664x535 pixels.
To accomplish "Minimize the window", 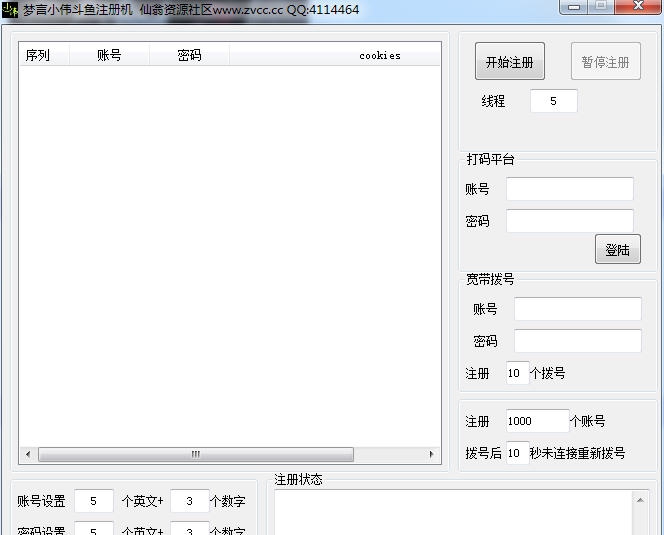I will click(x=573, y=6).
